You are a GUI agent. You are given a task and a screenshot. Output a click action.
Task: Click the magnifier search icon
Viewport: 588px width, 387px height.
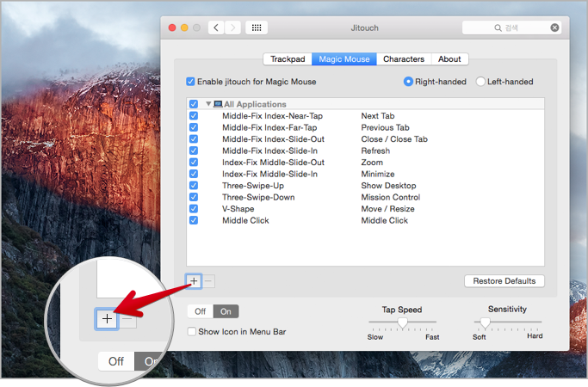coord(498,28)
